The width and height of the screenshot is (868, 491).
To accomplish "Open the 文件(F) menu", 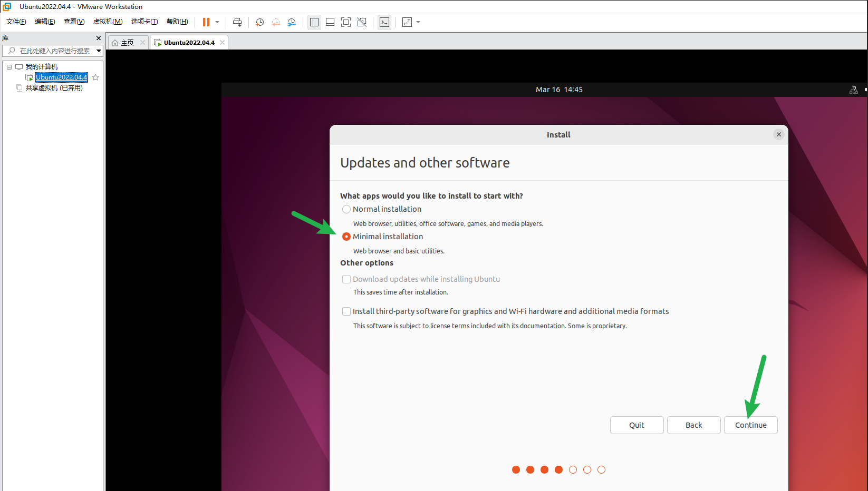I will click(16, 22).
